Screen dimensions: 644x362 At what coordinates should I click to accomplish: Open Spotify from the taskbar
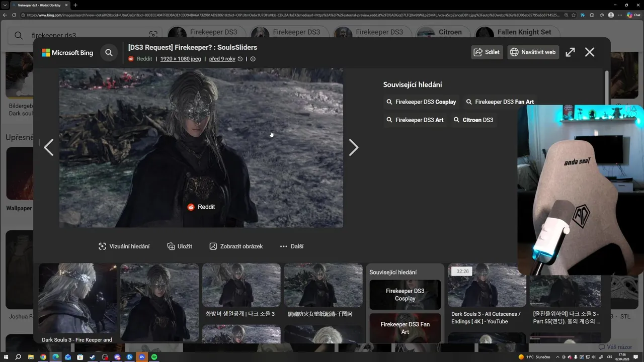(154, 357)
